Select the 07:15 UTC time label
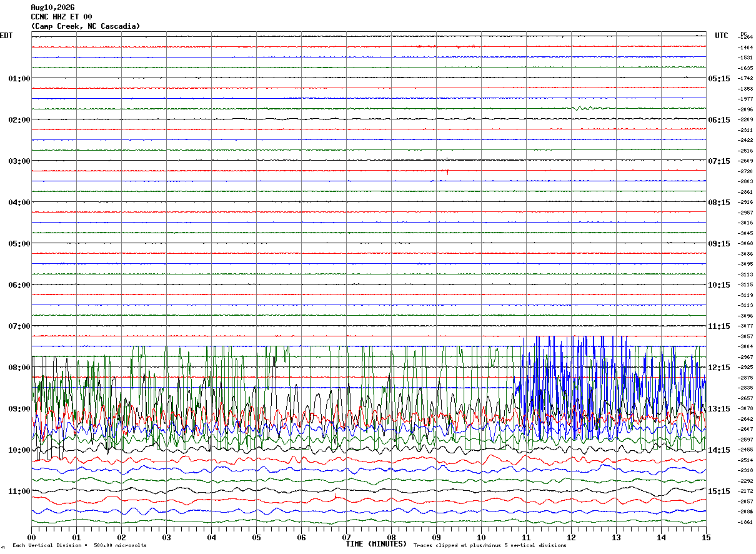756x554 pixels. (719, 161)
